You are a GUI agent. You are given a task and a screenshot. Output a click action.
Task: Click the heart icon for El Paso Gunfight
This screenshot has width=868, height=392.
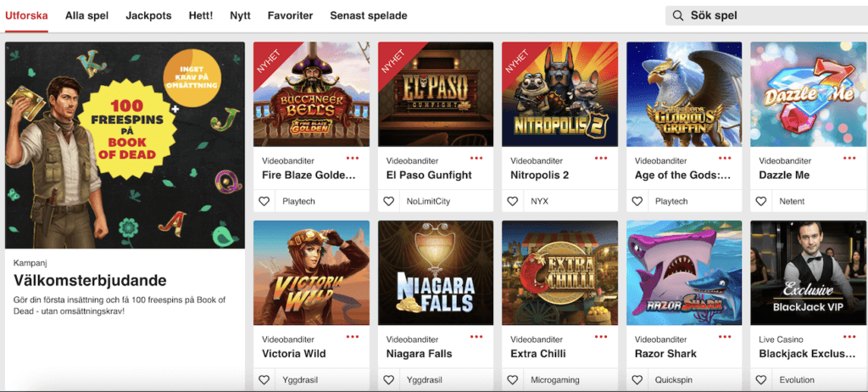(388, 201)
